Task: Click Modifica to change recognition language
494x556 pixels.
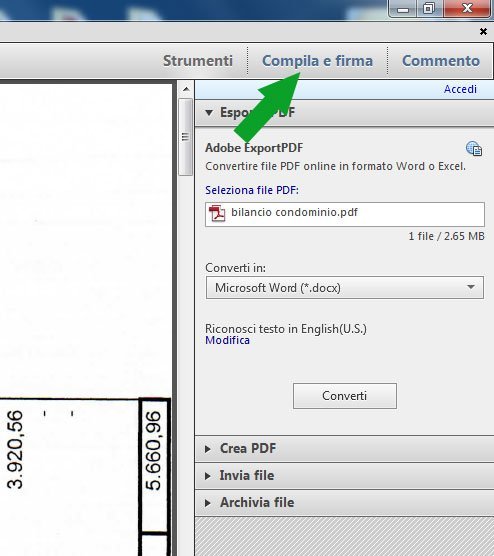Action: (227, 340)
